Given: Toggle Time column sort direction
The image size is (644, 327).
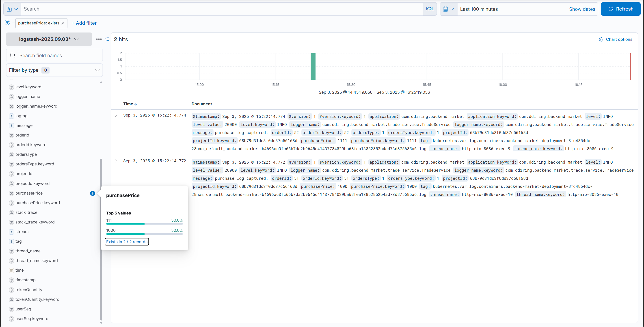Looking at the screenshot, I should tap(136, 104).
